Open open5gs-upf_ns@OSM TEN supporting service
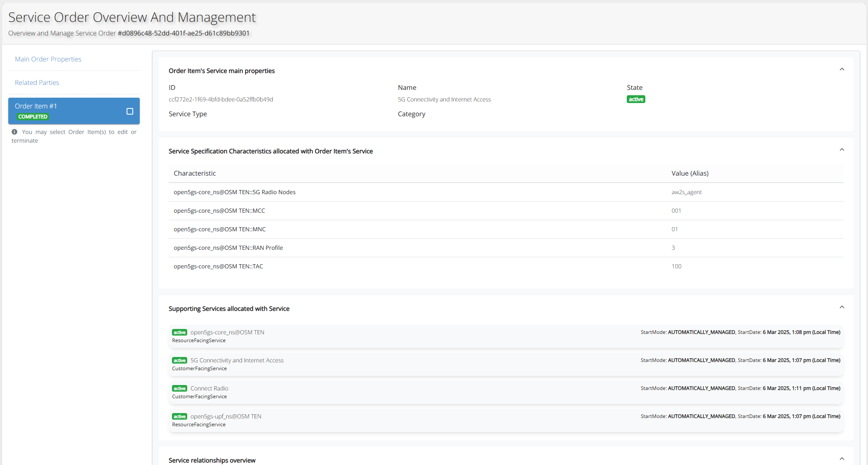Image resolution: width=868 pixels, height=465 pixels. pos(226,416)
